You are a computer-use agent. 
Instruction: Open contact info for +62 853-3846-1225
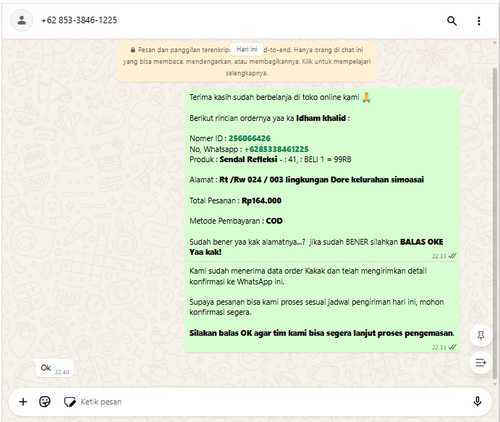tap(79, 20)
